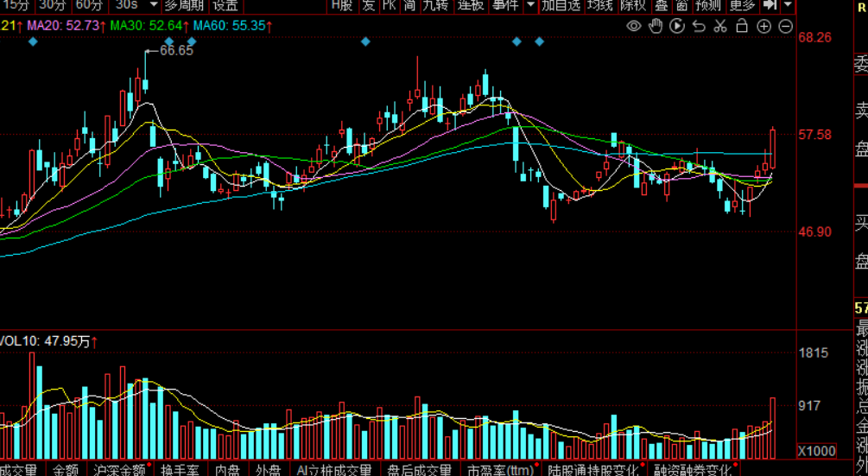Screen dimensions: 868x476
Task: Select the hand pan tool
Action: coord(656,26)
